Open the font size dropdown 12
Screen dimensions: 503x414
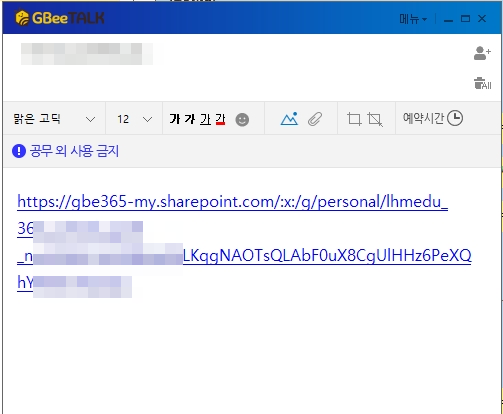(x=134, y=119)
